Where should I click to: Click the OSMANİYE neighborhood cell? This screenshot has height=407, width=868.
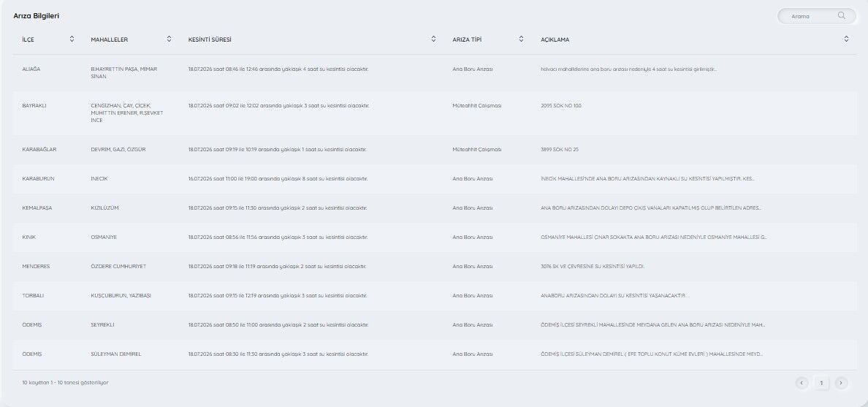pyautogui.click(x=104, y=237)
